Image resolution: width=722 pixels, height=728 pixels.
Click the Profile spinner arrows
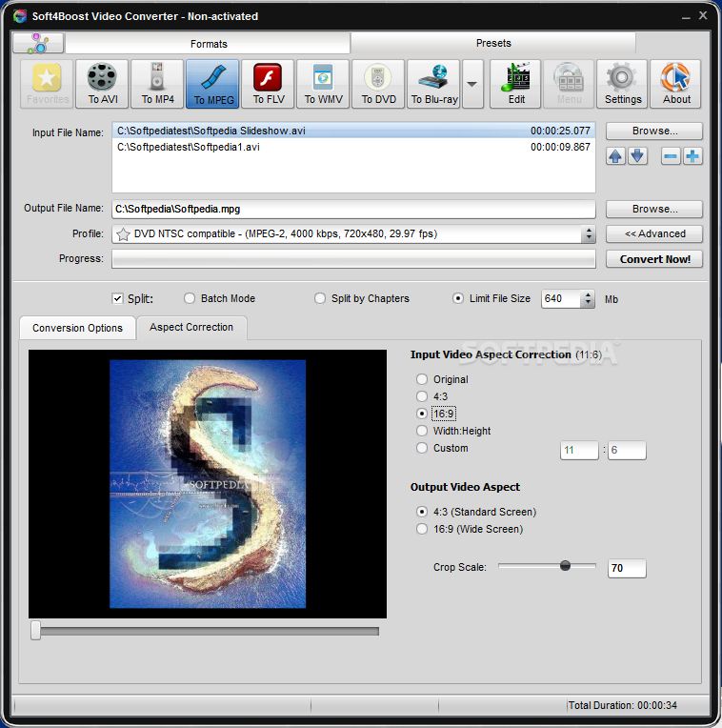(589, 234)
